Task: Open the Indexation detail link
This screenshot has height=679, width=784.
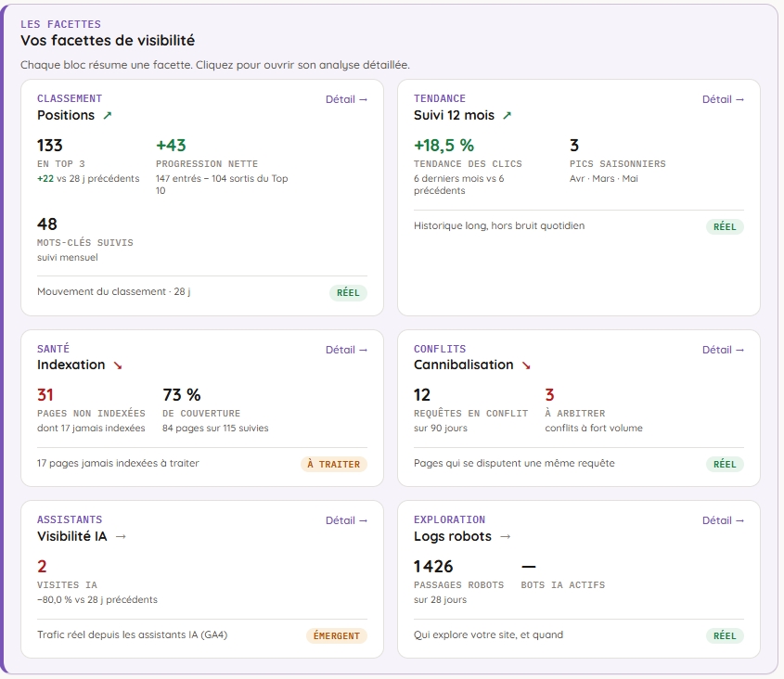Action: (346, 350)
